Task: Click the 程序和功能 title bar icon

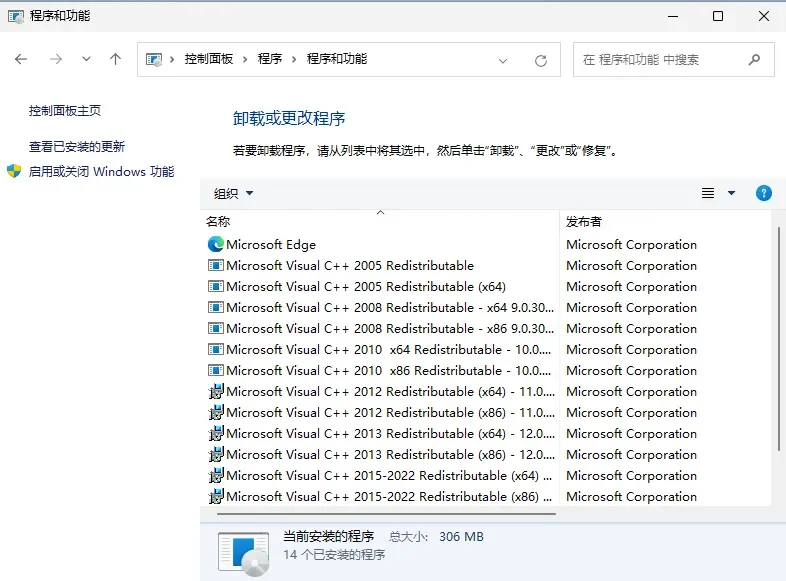Action: tap(16, 17)
